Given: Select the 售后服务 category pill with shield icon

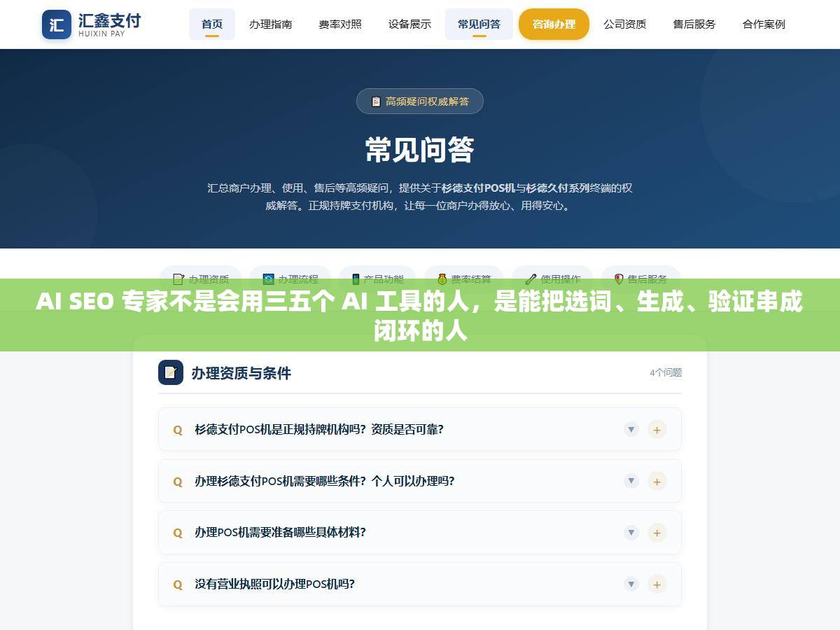Looking at the screenshot, I should point(640,279).
